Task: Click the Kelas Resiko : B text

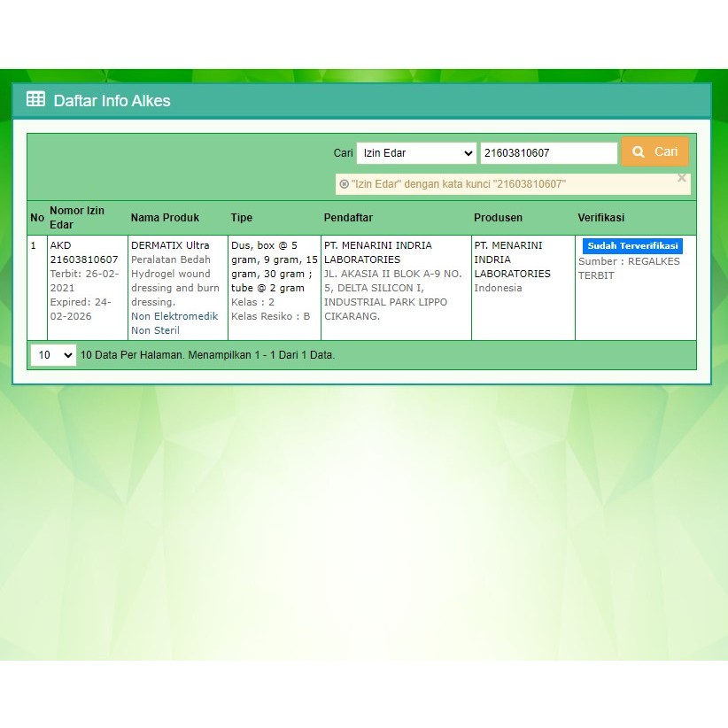Action: pos(270,316)
